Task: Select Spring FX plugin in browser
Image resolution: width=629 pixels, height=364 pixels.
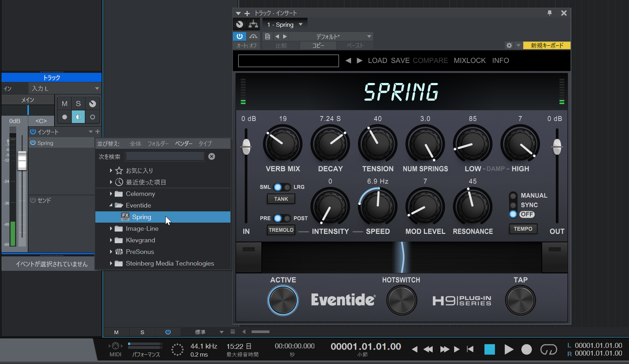Action: pyautogui.click(x=163, y=217)
